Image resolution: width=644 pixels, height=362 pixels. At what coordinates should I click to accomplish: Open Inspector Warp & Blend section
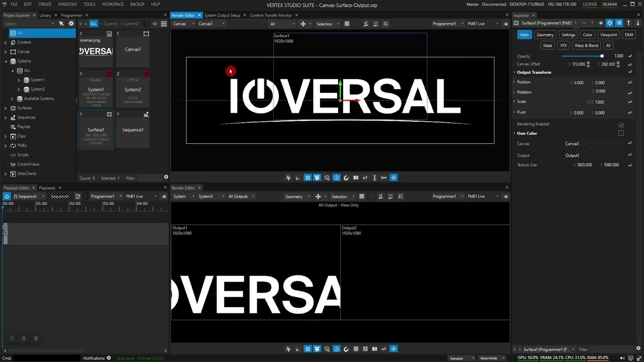click(x=586, y=45)
